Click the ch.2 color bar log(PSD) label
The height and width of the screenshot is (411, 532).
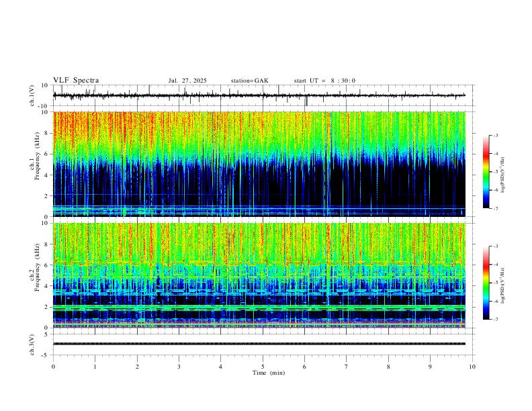tap(503, 285)
